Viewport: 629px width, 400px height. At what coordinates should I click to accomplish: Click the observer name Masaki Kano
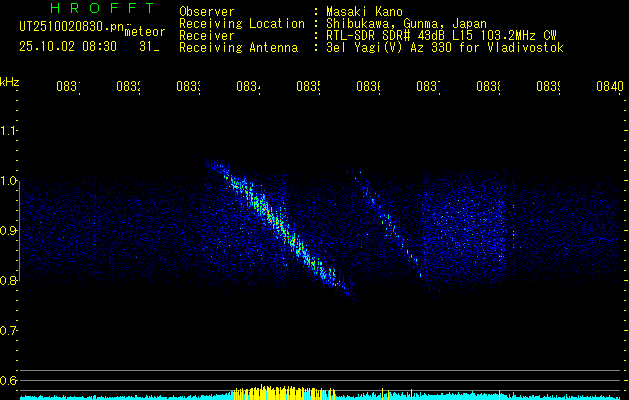pyautogui.click(x=364, y=11)
